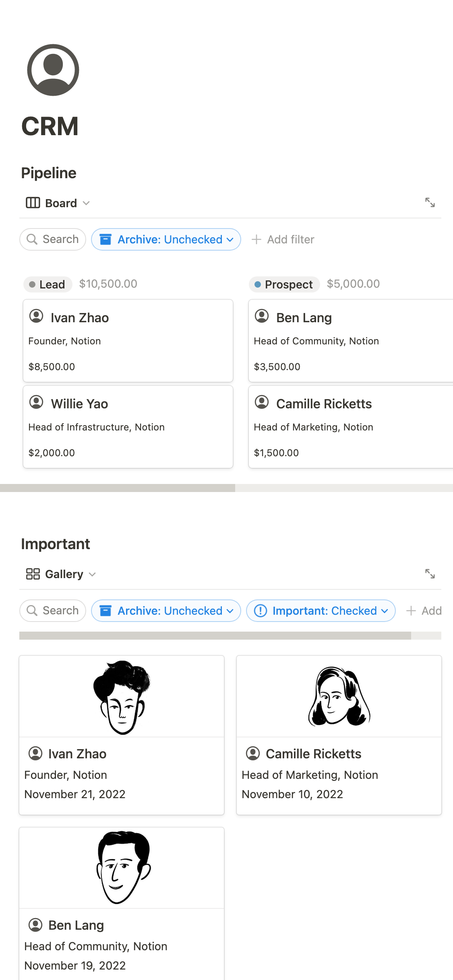Open Ivan Zhao gallery portrait thumbnail
The height and width of the screenshot is (980, 453).
(121, 696)
